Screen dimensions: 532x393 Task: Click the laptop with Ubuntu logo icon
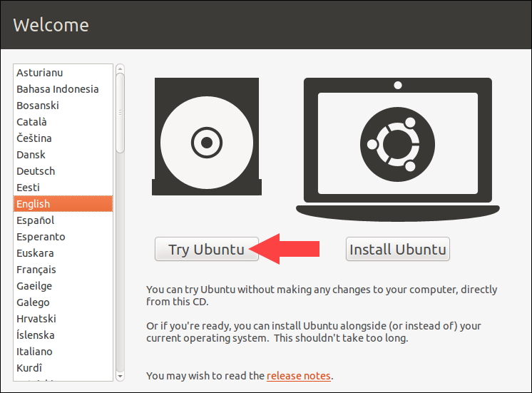(398, 149)
